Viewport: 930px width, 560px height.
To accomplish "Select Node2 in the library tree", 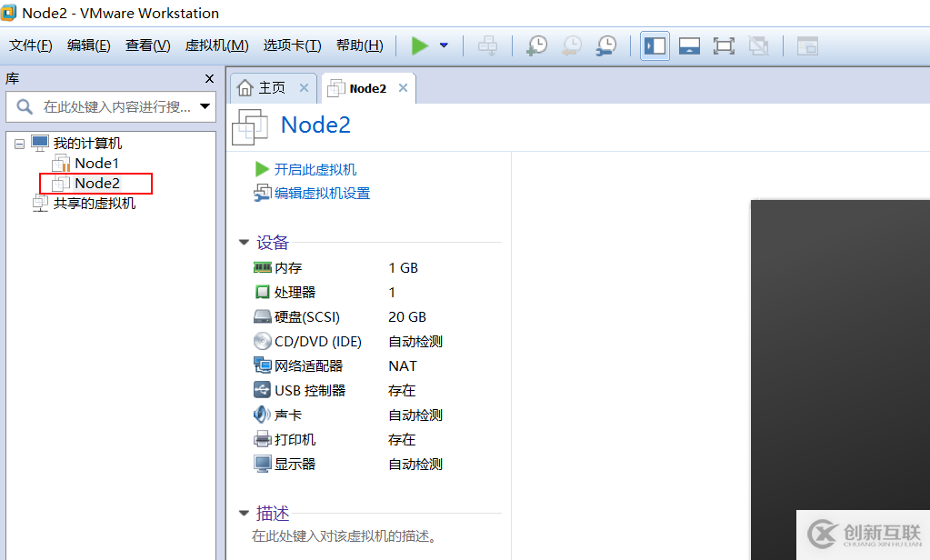I will [97, 184].
